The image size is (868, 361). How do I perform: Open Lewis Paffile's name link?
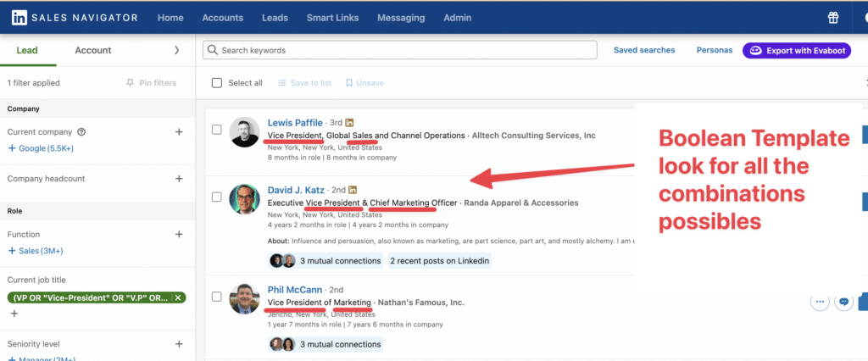click(295, 122)
